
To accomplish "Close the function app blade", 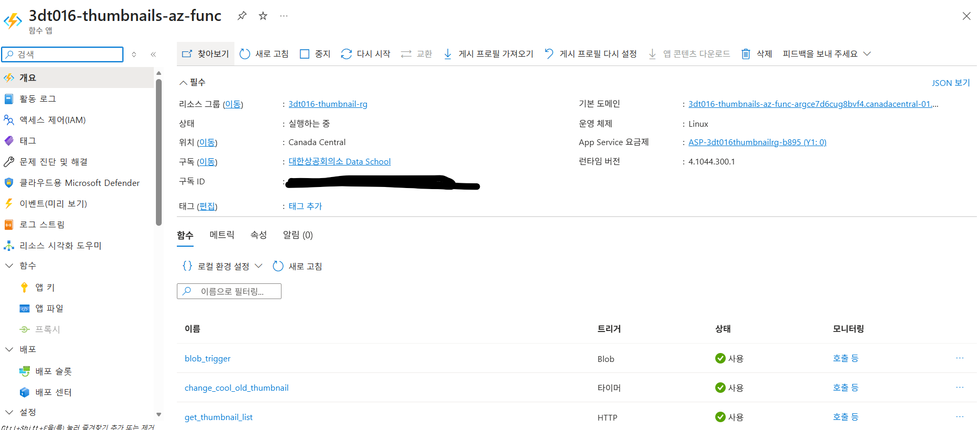I will coord(966,16).
